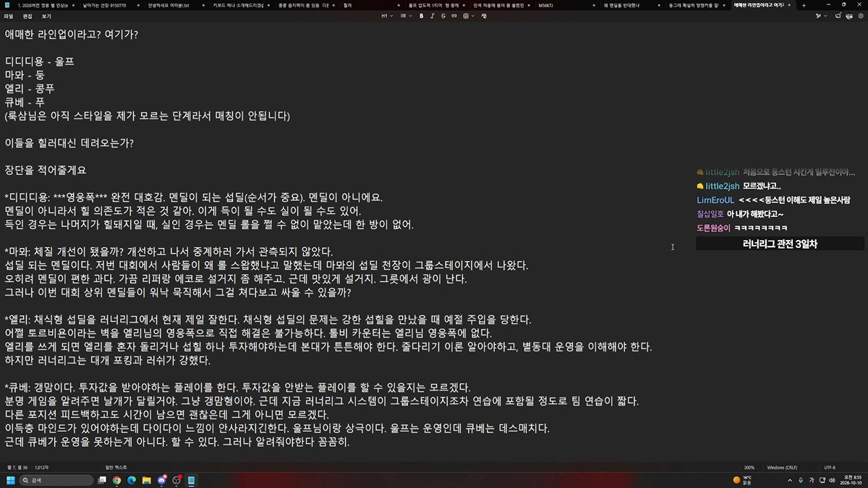This screenshot has width=868, height=488.
Task: Open File Explorer from the taskbar
Action: point(147,480)
